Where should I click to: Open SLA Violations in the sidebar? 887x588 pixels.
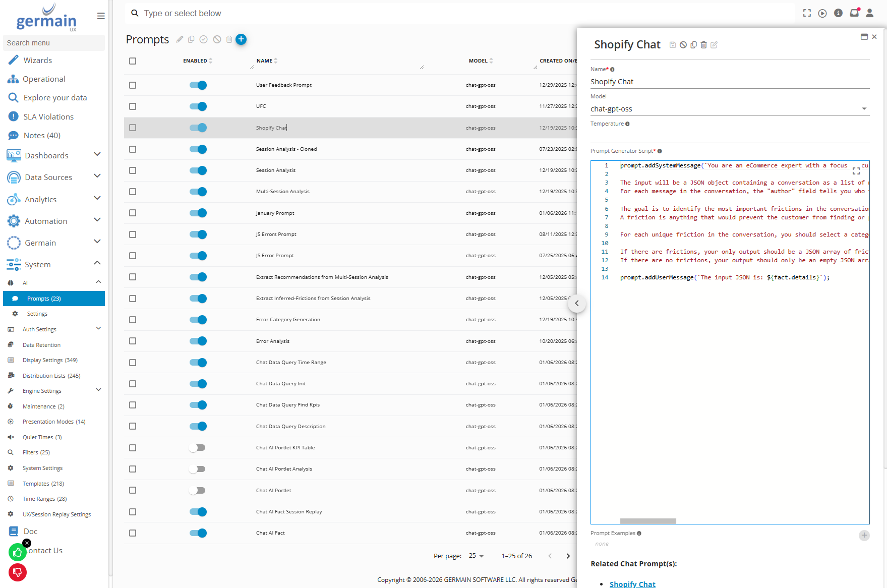tap(48, 116)
